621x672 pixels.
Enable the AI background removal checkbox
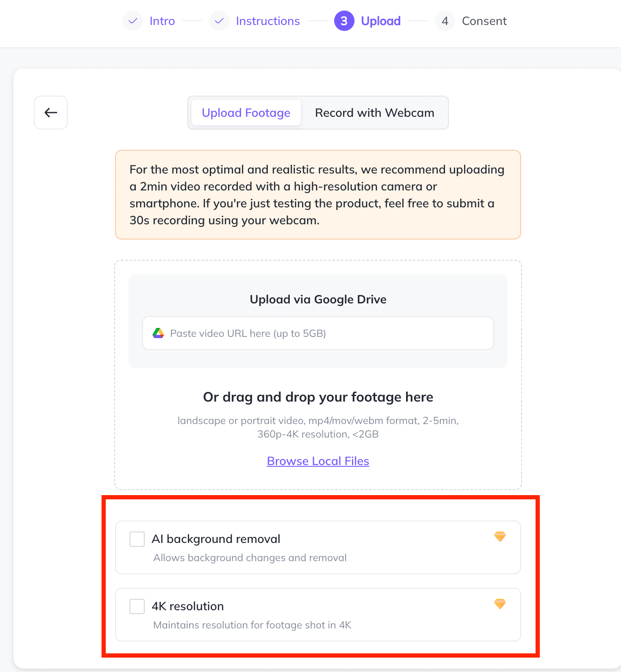pos(137,539)
